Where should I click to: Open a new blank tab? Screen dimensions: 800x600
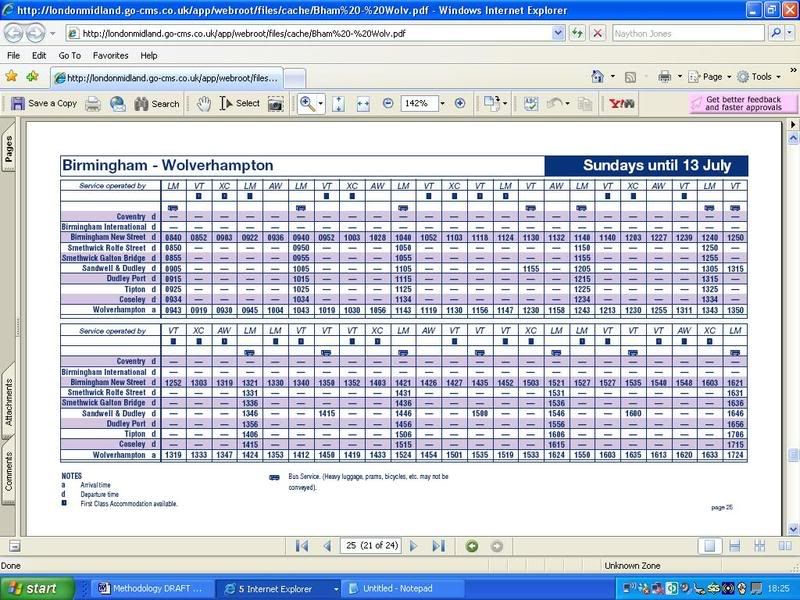(x=295, y=79)
